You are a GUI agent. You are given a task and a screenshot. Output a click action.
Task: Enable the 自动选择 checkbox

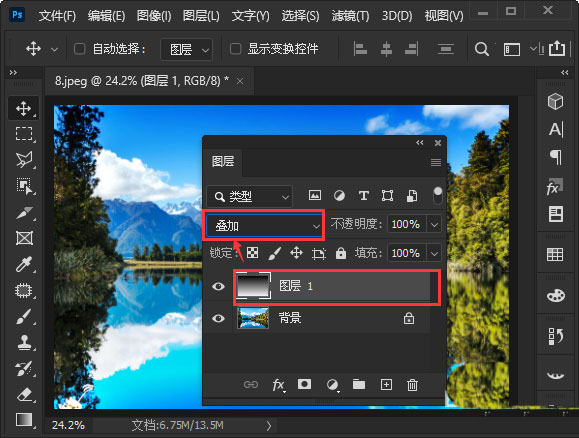[x=80, y=49]
